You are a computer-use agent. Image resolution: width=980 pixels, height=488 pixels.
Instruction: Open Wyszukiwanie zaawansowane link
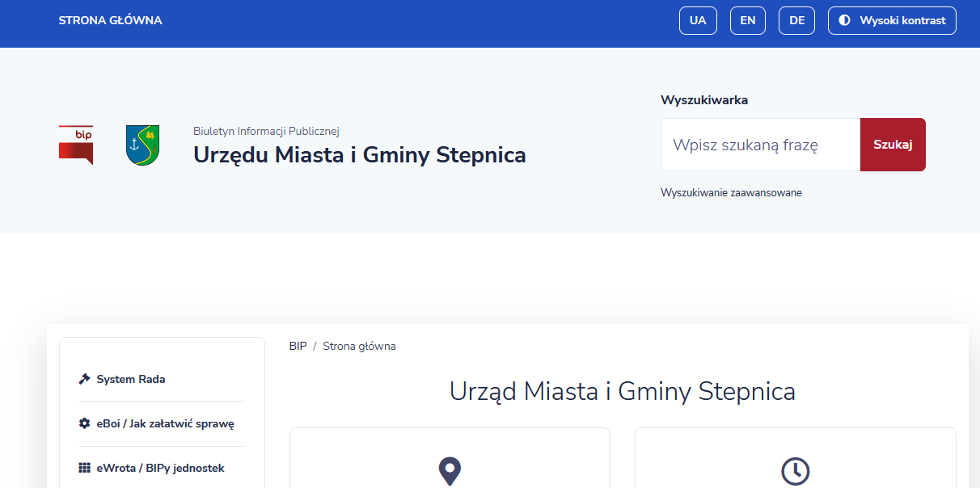[731, 193]
